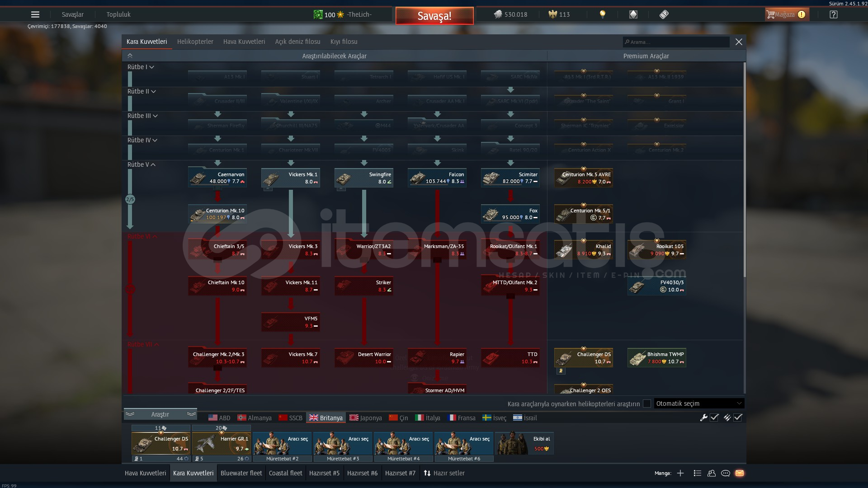Open the Savaşlar menu

tap(73, 14)
